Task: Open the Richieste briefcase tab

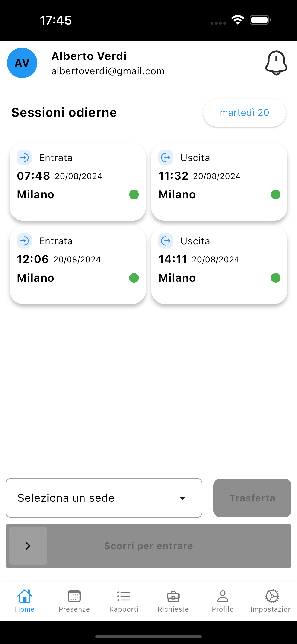Action: (x=173, y=600)
